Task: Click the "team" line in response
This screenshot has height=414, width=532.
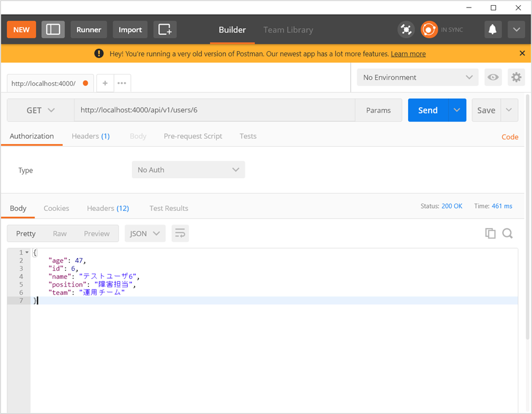Action: tap(87, 292)
